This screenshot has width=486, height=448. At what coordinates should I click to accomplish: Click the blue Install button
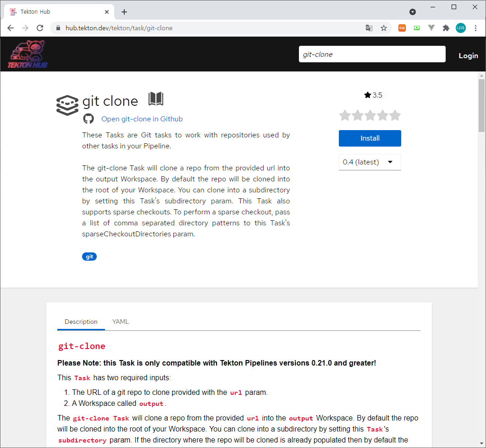pyautogui.click(x=370, y=138)
